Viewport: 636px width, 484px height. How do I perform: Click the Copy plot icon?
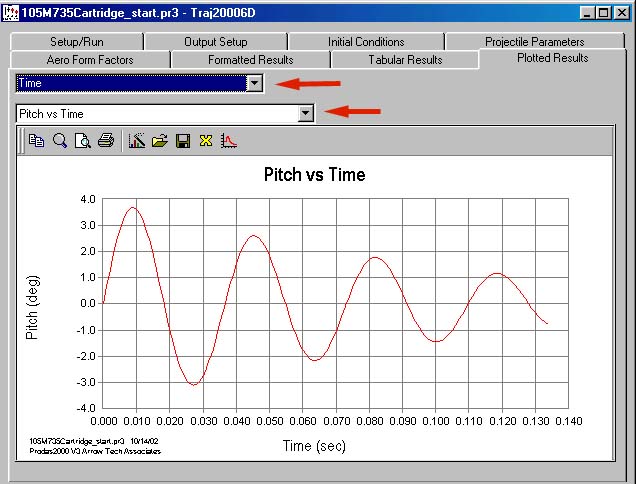pyautogui.click(x=37, y=141)
